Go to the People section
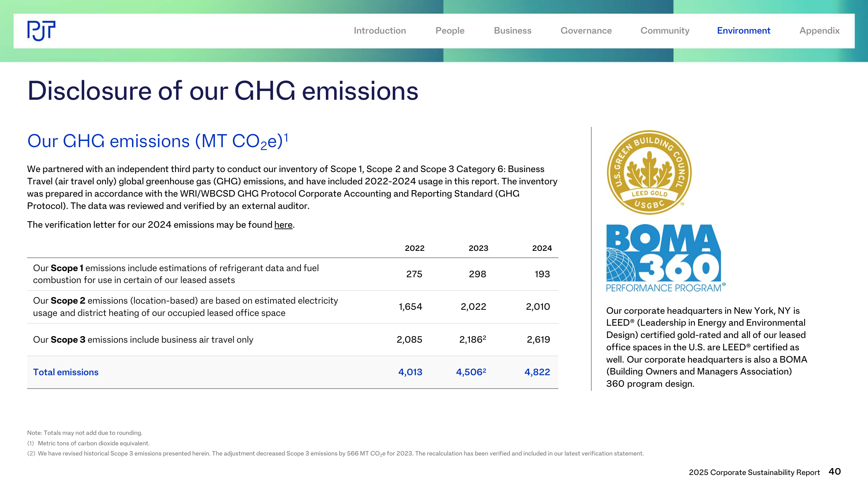The height and width of the screenshot is (488, 868). click(x=450, y=31)
